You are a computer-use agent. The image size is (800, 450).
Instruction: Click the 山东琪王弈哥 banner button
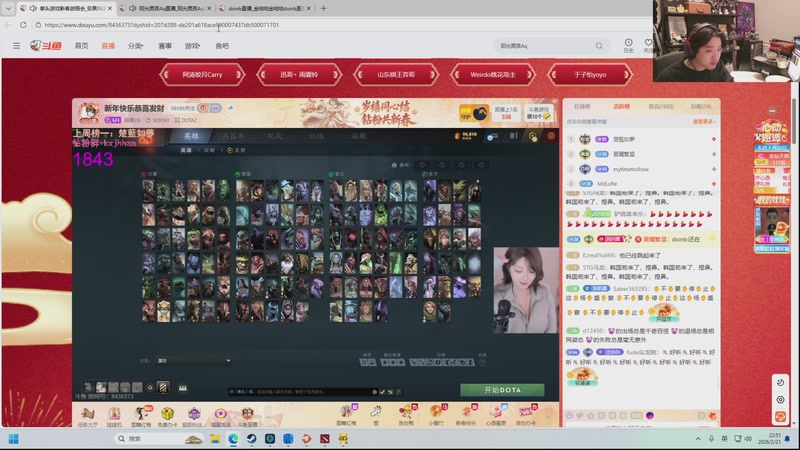[396, 74]
